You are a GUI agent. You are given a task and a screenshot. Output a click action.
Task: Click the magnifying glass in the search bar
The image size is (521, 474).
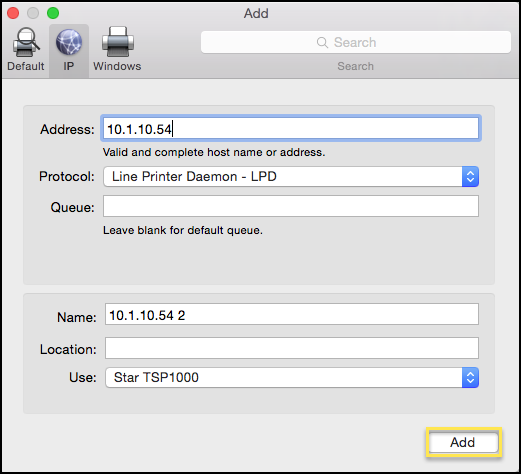[322, 42]
